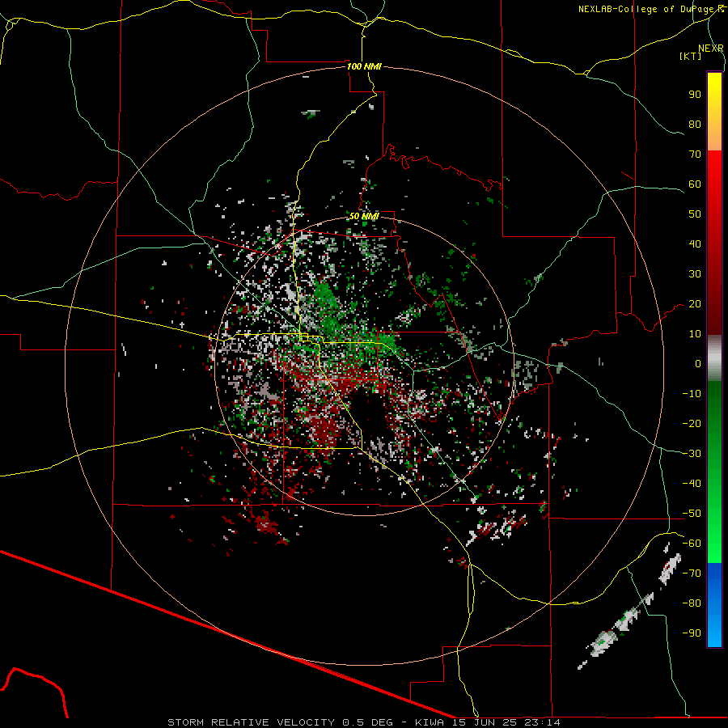This screenshot has height=728, width=728.
Task: Click the [KT] units label
Action: pos(691,56)
